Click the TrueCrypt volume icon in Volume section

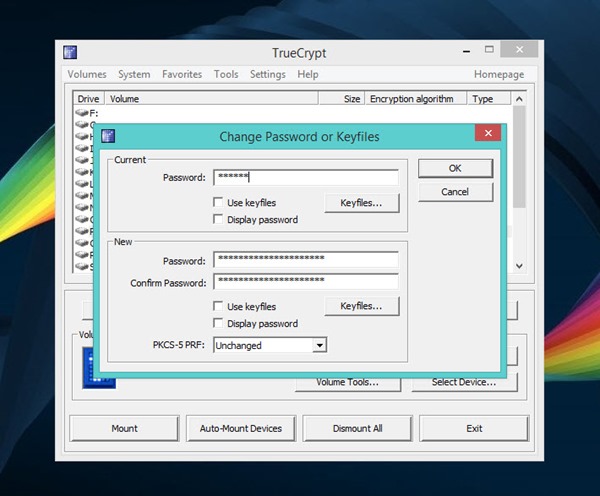[x=99, y=368]
